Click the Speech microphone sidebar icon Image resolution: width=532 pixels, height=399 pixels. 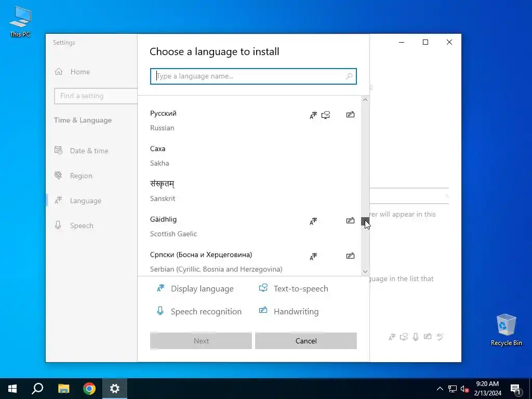tap(58, 225)
